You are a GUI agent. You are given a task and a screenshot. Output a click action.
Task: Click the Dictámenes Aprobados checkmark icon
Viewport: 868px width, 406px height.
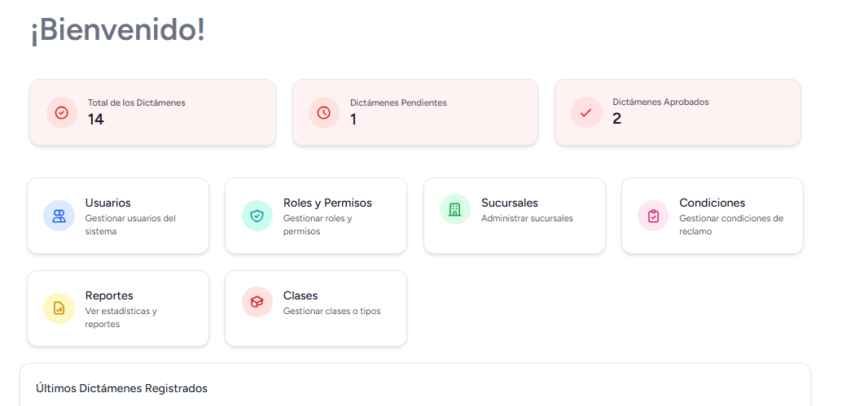(x=586, y=112)
